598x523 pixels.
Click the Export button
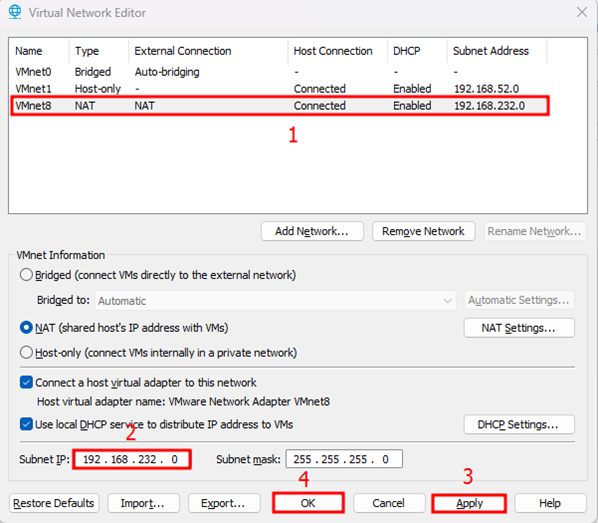224,503
